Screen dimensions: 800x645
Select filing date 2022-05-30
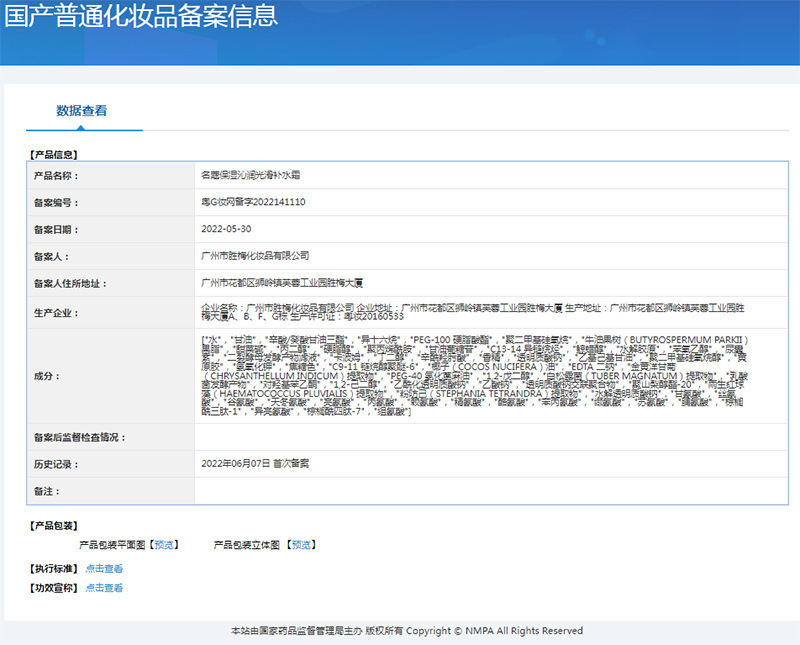(226, 229)
